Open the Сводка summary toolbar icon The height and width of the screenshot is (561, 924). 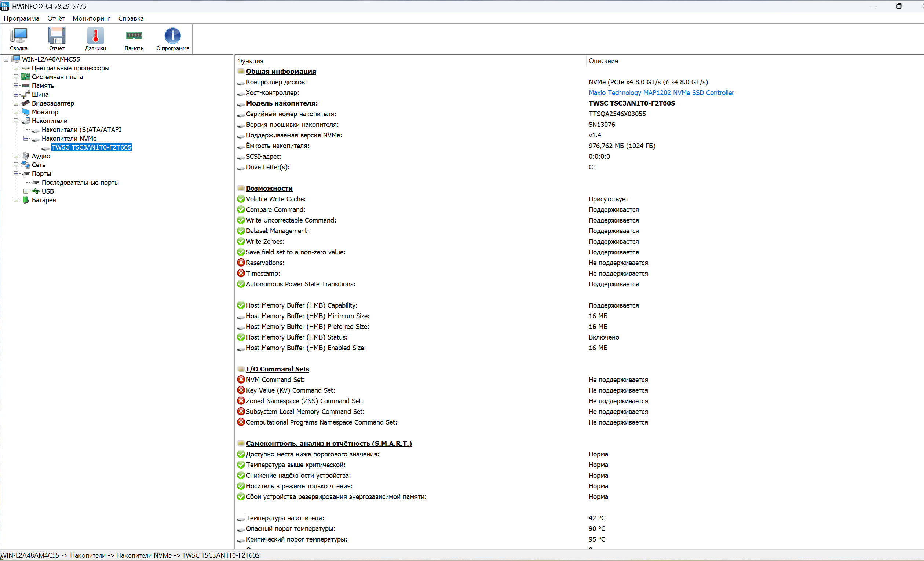pyautogui.click(x=18, y=36)
